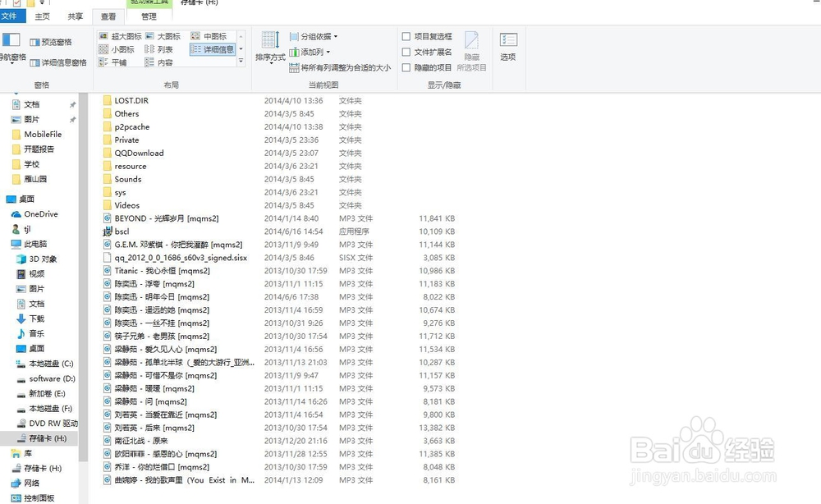Open the 管理 tab
821x504 pixels.
tap(149, 16)
